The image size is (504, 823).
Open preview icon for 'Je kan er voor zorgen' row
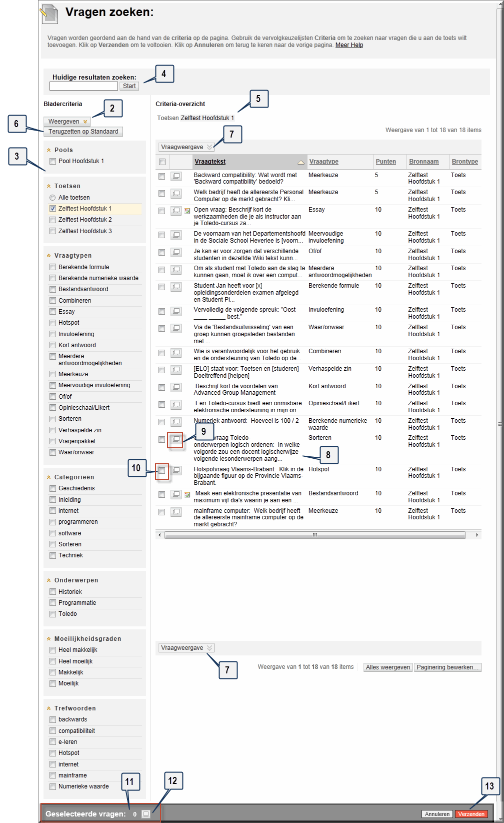176,252
